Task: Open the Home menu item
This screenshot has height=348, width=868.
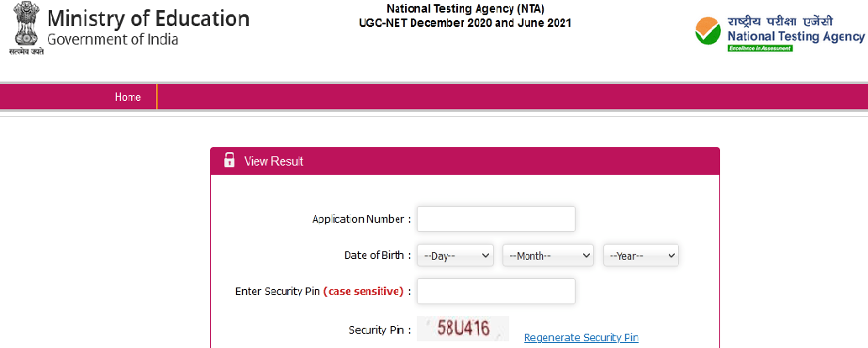Action: point(128,98)
